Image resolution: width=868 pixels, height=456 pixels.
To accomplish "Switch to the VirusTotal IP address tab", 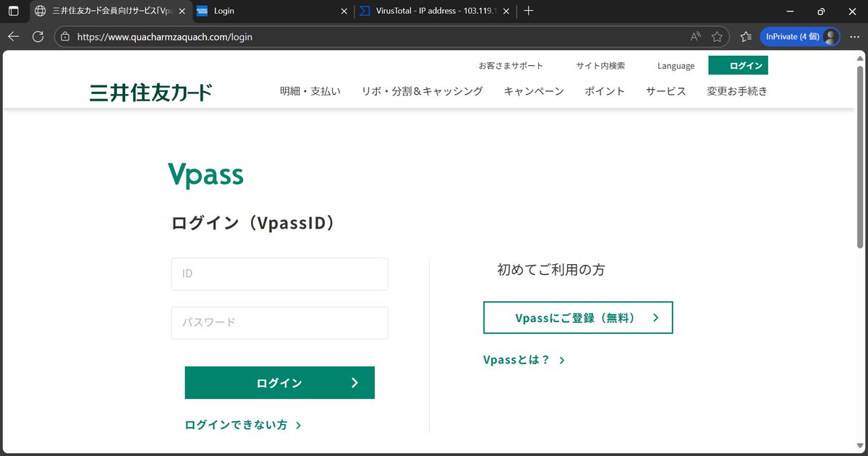I will click(435, 11).
